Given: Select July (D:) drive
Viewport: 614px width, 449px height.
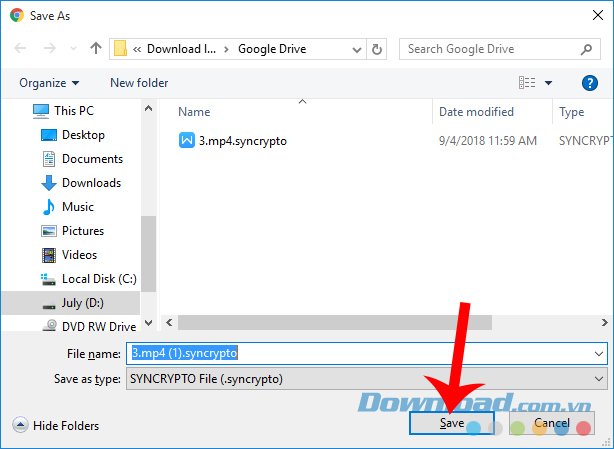Looking at the screenshot, I should (x=71, y=303).
